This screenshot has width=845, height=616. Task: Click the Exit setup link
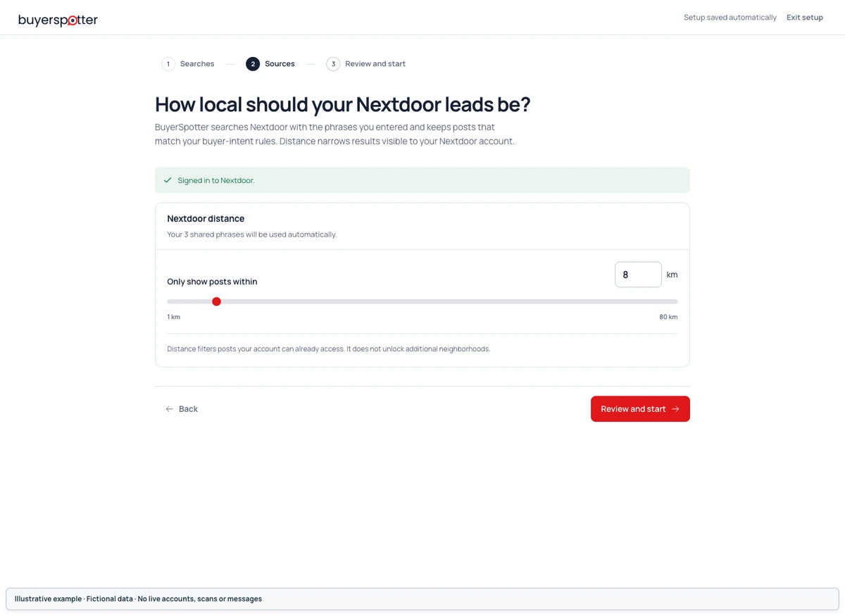tap(805, 18)
